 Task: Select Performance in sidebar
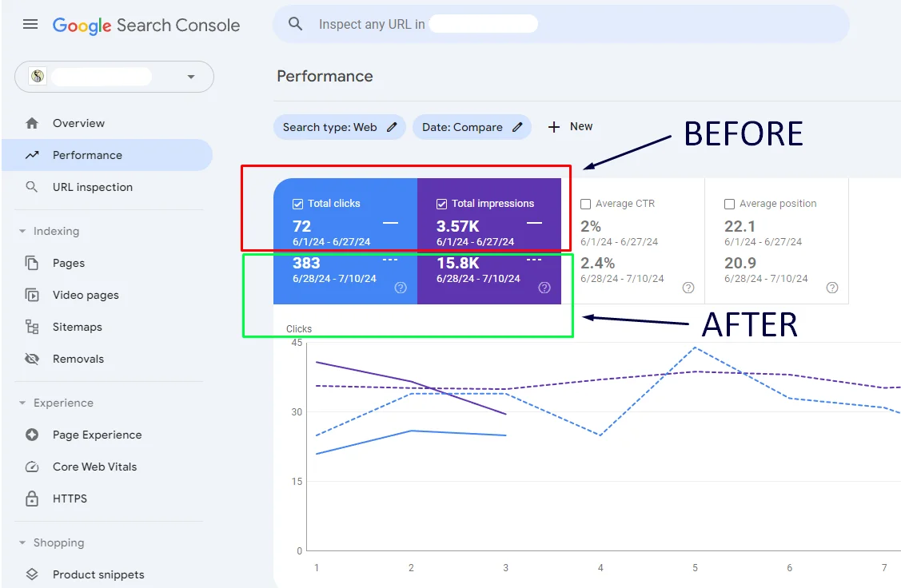[107, 155]
